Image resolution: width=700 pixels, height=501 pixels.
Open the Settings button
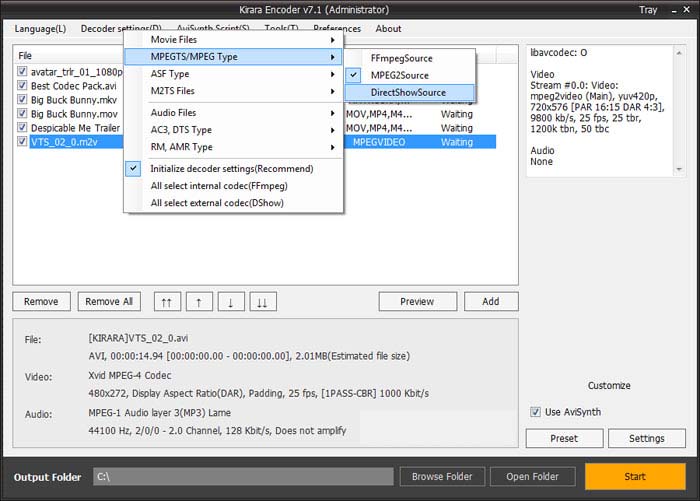pos(646,438)
